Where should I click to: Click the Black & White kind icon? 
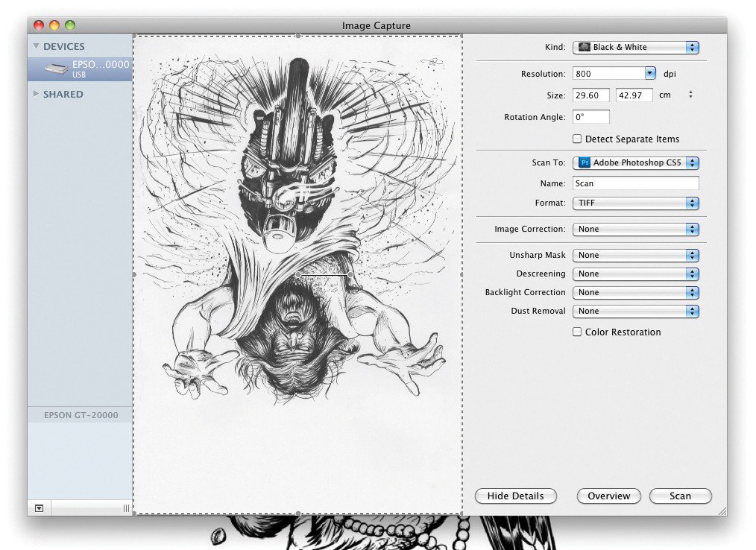585,47
